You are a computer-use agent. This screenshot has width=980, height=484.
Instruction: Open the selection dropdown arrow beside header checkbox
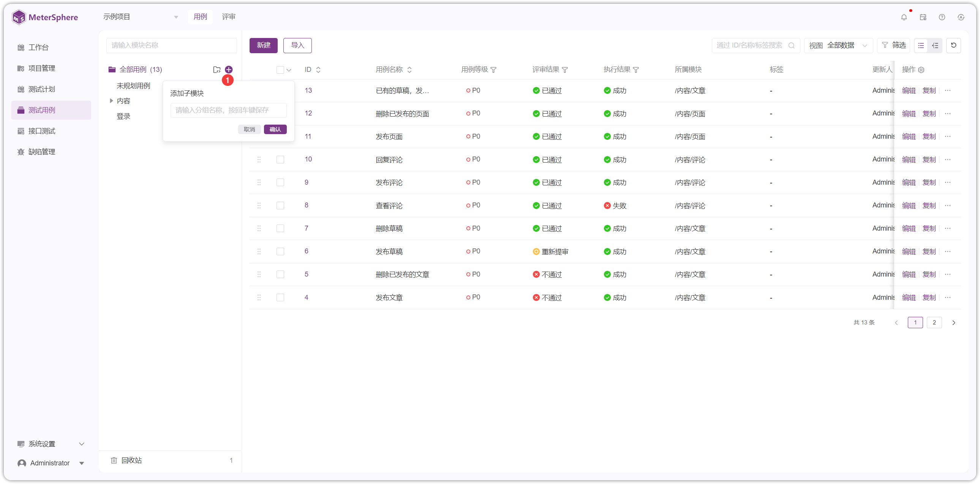[x=289, y=70]
